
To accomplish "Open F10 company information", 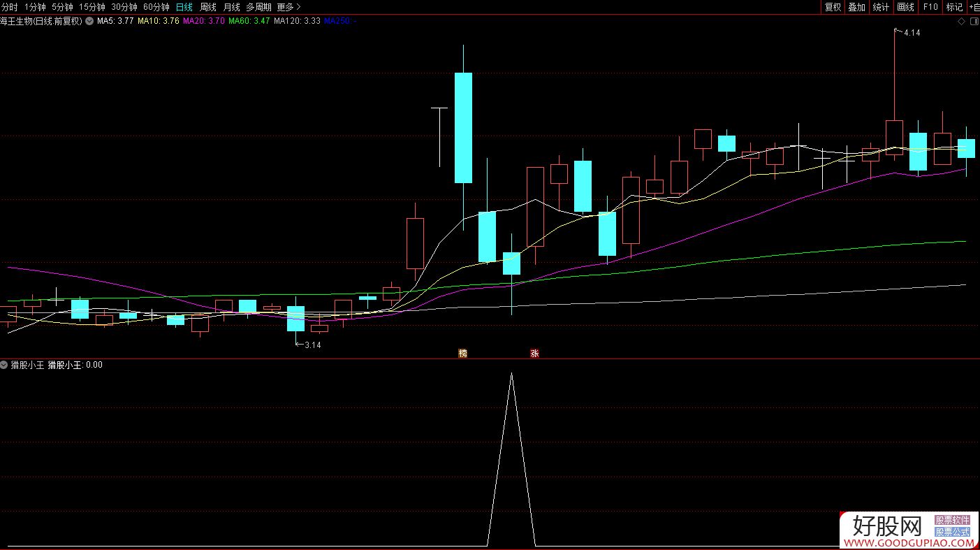I will 930,7.
